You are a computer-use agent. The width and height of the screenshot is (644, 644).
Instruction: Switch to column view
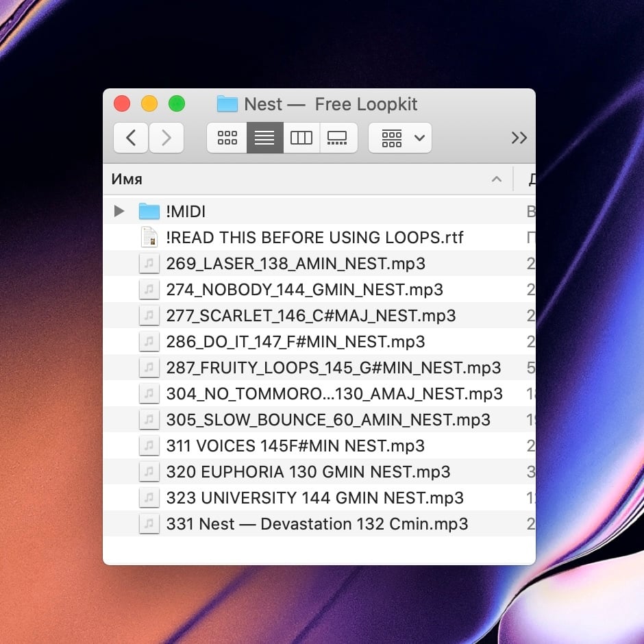point(301,138)
